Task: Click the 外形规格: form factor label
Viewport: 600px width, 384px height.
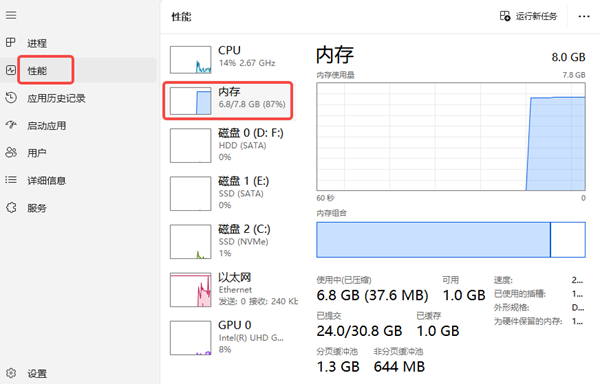Action: click(x=511, y=308)
